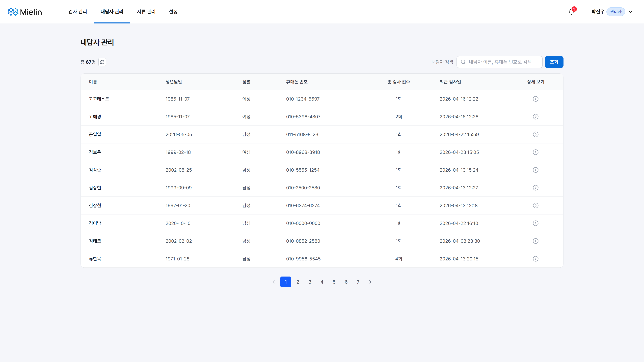Screen dimensions: 644x362
Task: Select page 3 in pagination
Action: [310, 282]
